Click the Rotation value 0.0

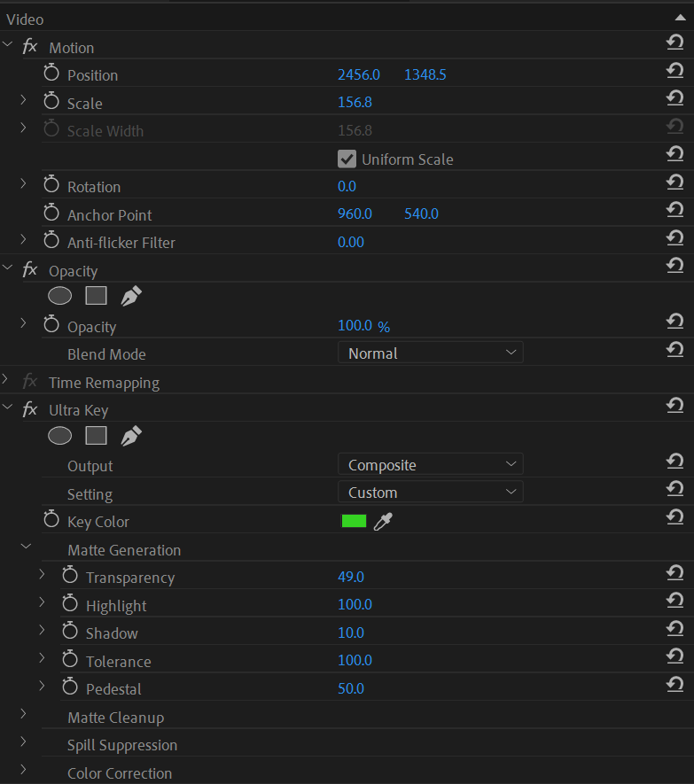347,187
